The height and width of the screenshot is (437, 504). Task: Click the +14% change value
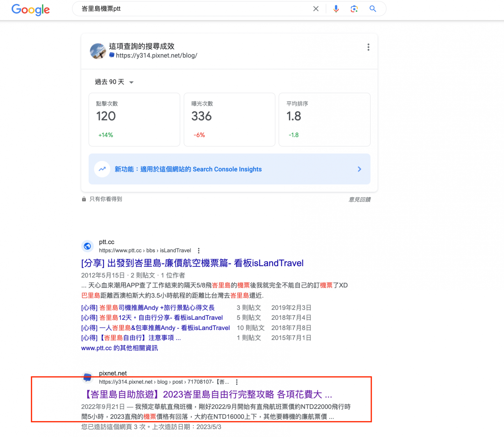pos(106,135)
